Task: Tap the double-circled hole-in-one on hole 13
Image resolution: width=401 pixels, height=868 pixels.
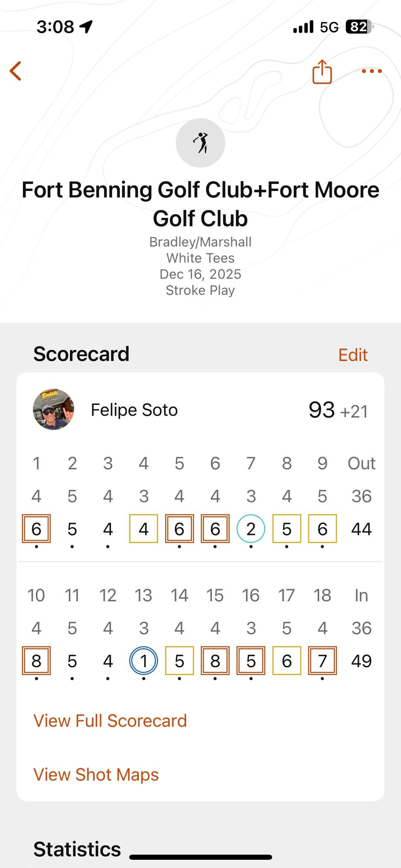Action: point(144,661)
